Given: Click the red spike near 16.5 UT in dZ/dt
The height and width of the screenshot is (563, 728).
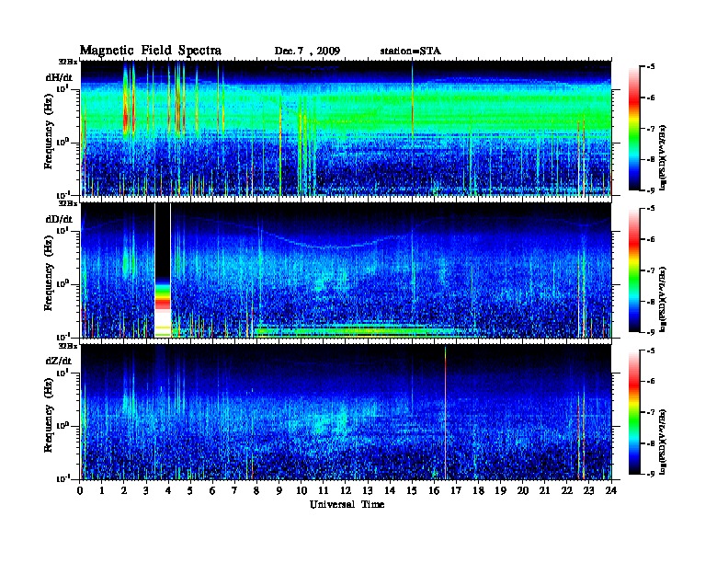Looking at the screenshot, I should coord(445,412).
